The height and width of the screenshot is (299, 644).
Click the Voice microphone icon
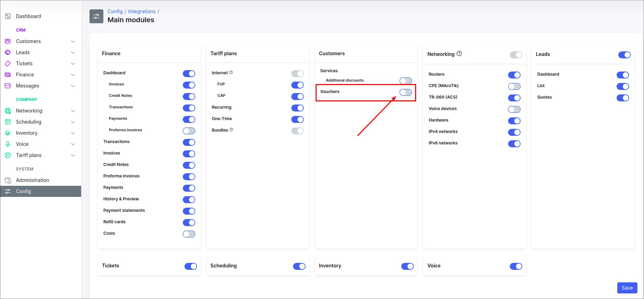point(8,144)
